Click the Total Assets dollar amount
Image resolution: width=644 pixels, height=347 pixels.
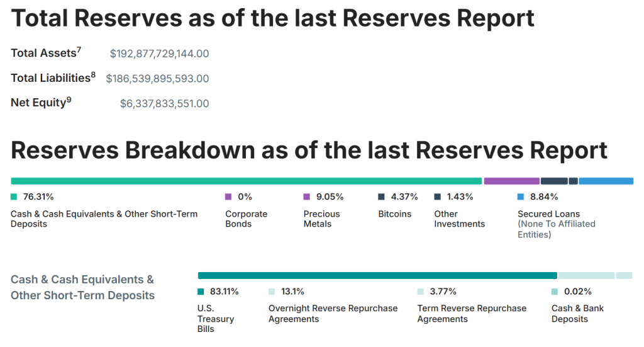(x=159, y=54)
